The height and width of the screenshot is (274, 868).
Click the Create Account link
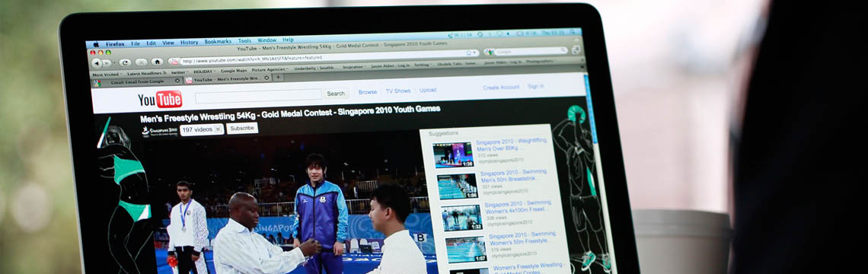501,88
